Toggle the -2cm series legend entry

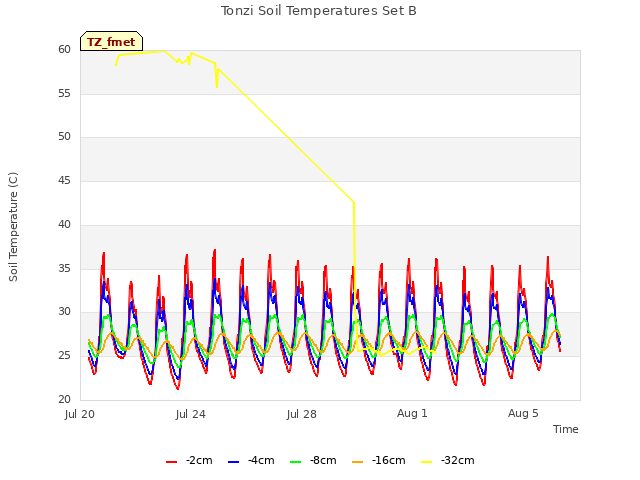[x=189, y=461]
